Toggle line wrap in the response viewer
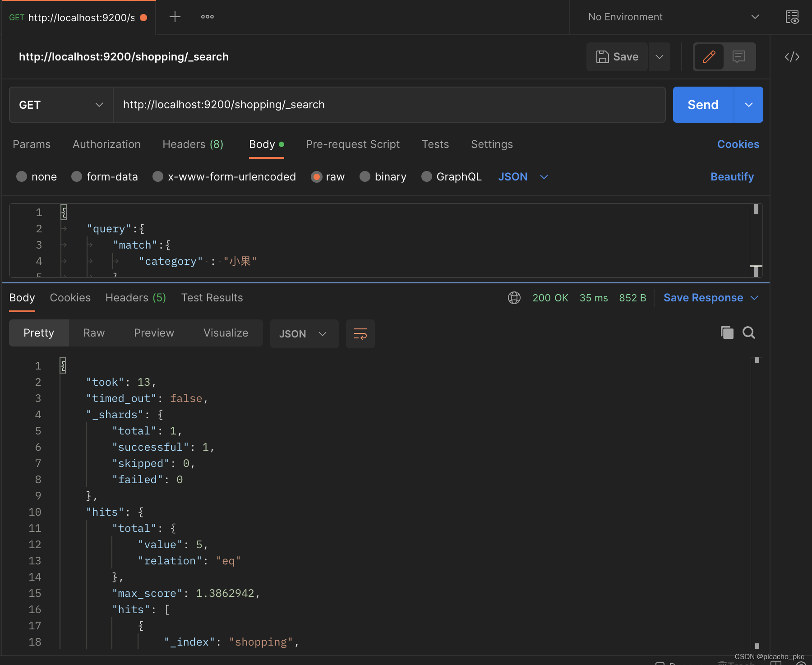 [360, 334]
